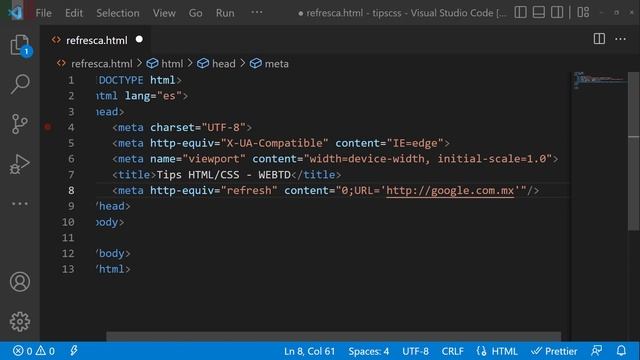Click line number 1 in the gutter

coord(71,80)
